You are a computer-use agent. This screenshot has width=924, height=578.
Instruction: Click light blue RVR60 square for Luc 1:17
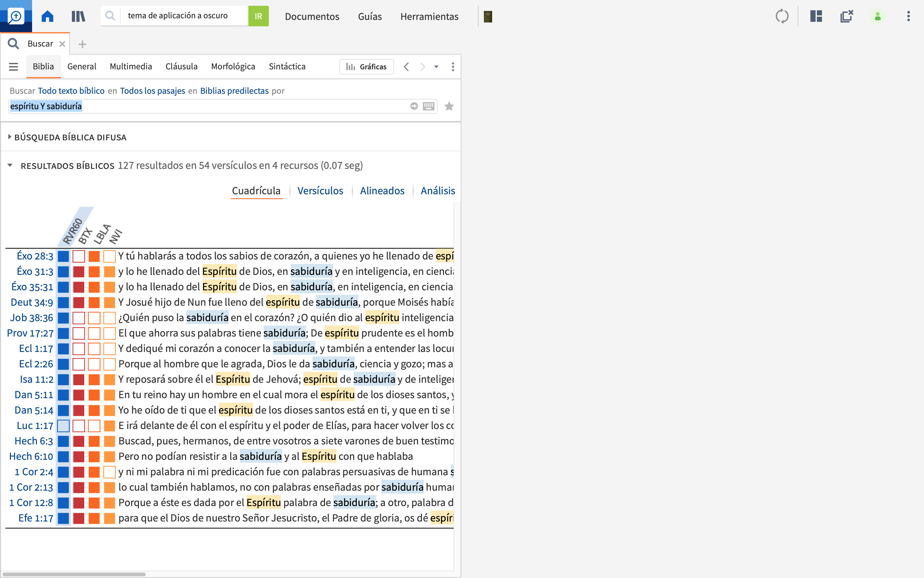pos(64,426)
